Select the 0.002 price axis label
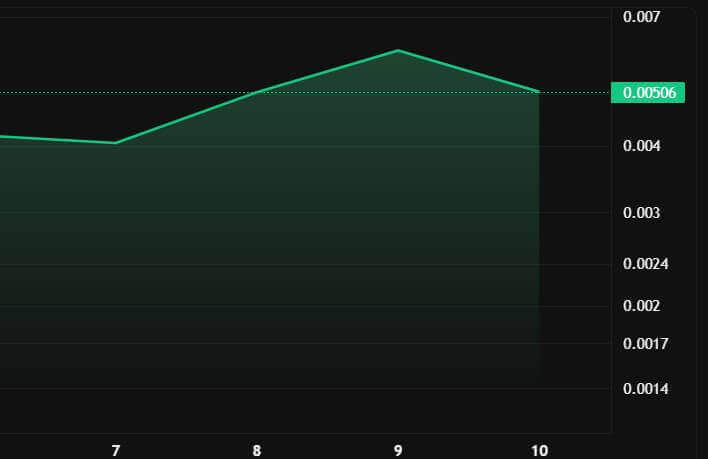708x459 pixels. point(641,305)
